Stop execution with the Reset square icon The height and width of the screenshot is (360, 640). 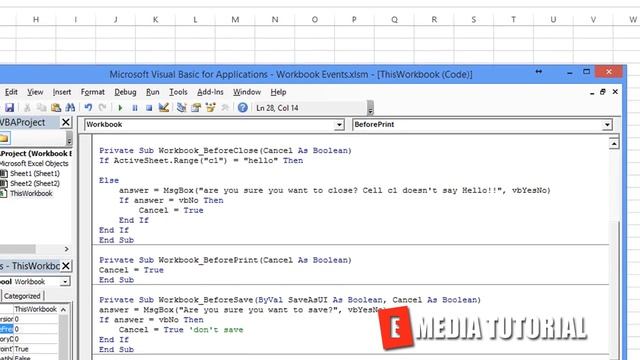coord(149,108)
